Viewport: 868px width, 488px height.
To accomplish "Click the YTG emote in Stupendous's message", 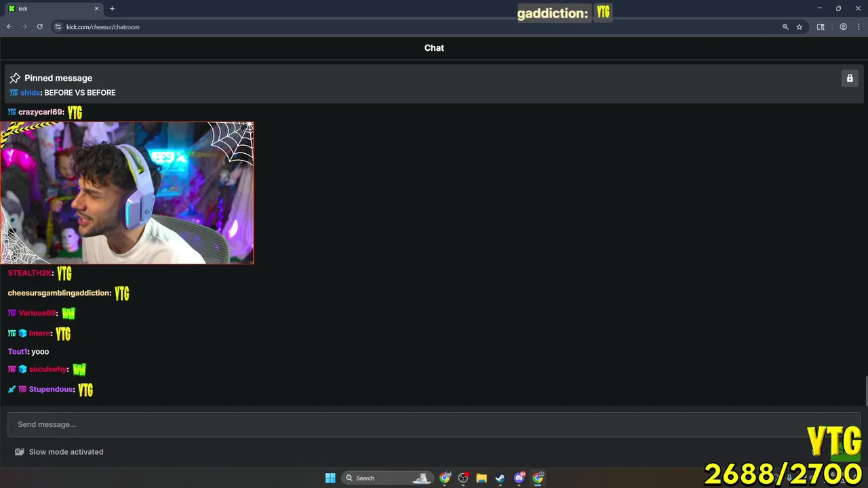I will 85,390.
